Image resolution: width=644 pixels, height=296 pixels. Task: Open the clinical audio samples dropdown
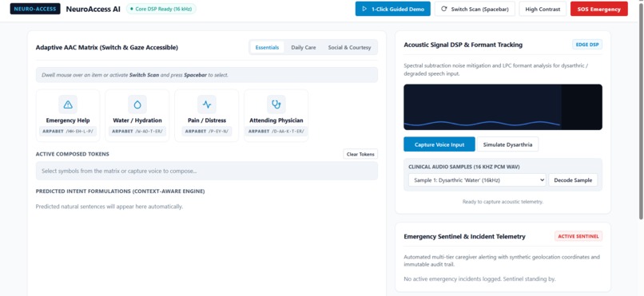pos(477,180)
